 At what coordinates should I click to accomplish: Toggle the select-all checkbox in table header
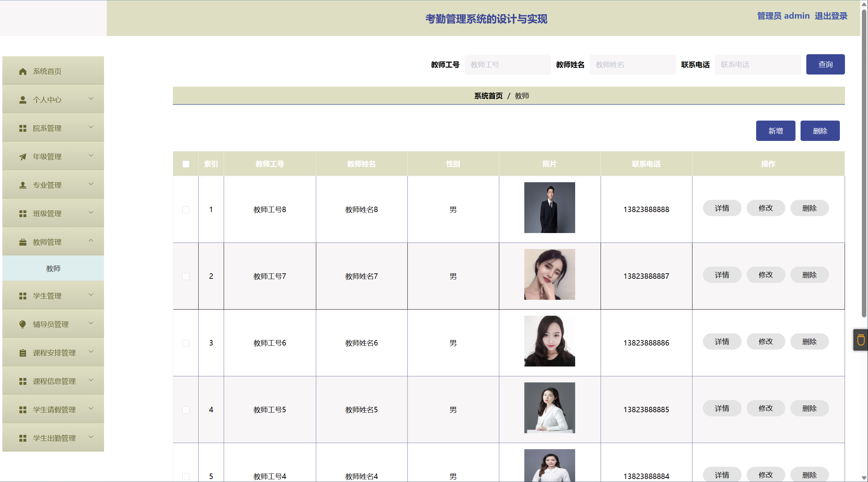click(186, 164)
